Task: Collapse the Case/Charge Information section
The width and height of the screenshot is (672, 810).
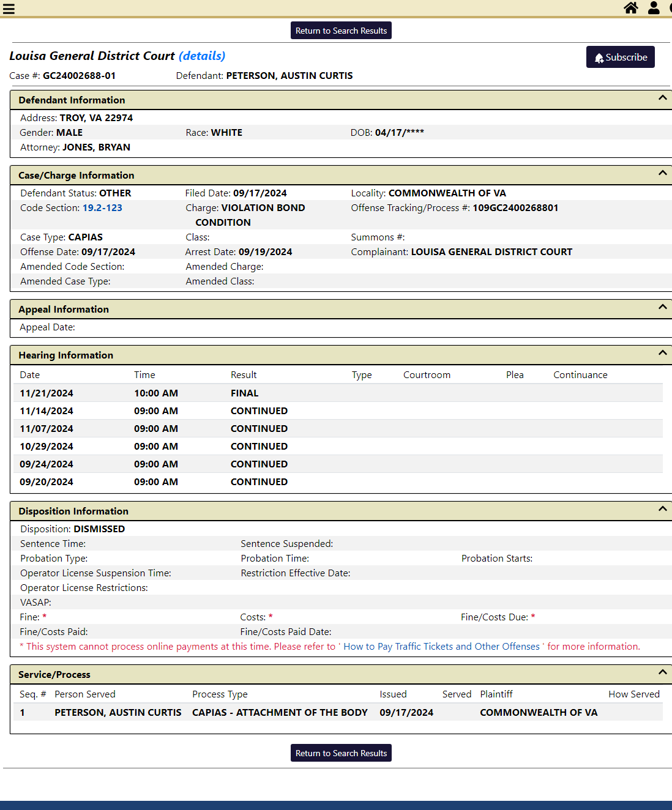Action: point(662,173)
